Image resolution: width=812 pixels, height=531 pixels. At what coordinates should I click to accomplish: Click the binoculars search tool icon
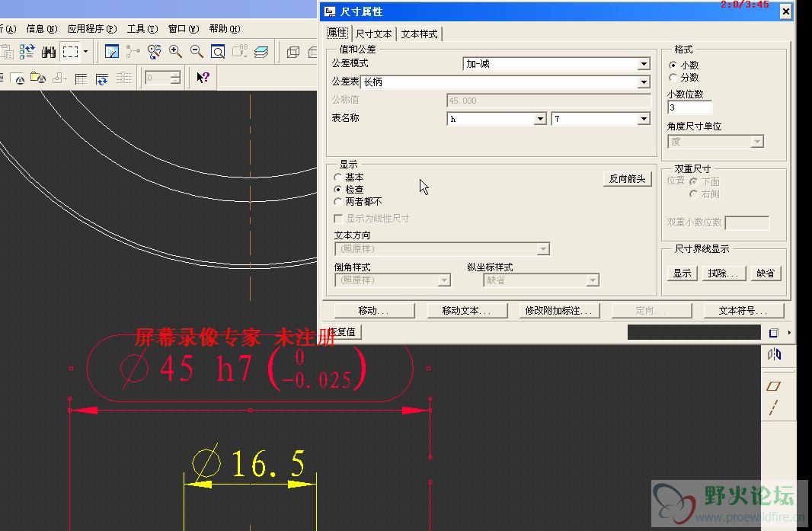49,52
